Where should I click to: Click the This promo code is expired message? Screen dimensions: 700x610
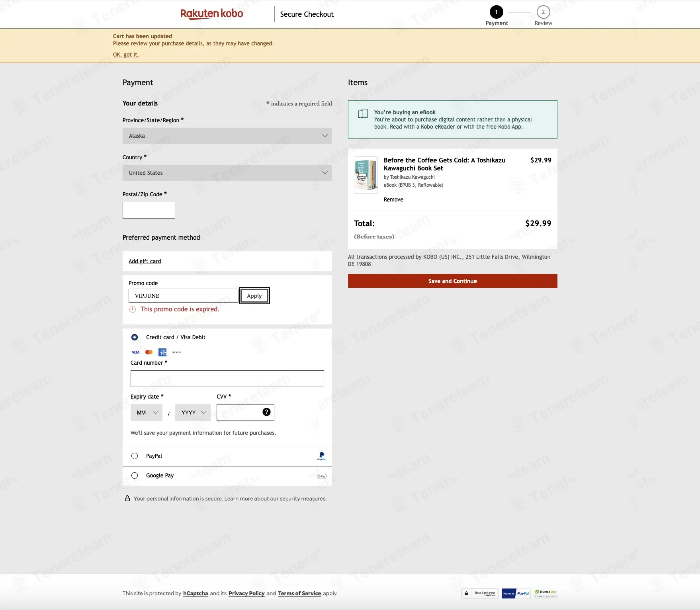tap(180, 309)
